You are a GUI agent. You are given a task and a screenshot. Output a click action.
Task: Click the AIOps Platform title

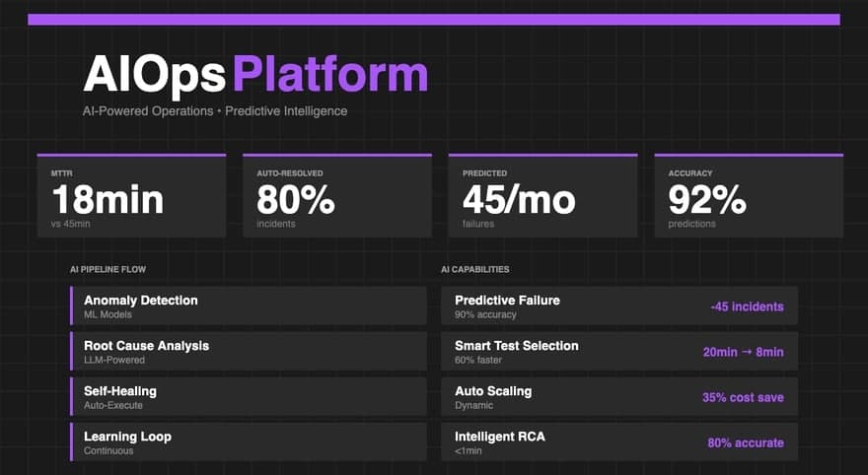(x=255, y=75)
